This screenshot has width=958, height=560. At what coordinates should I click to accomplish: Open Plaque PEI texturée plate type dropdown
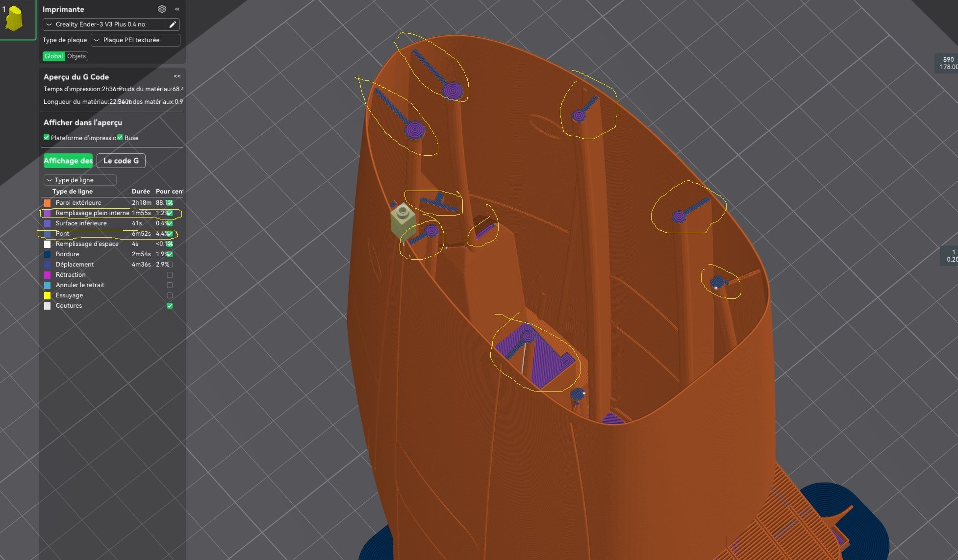pos(135,40)
